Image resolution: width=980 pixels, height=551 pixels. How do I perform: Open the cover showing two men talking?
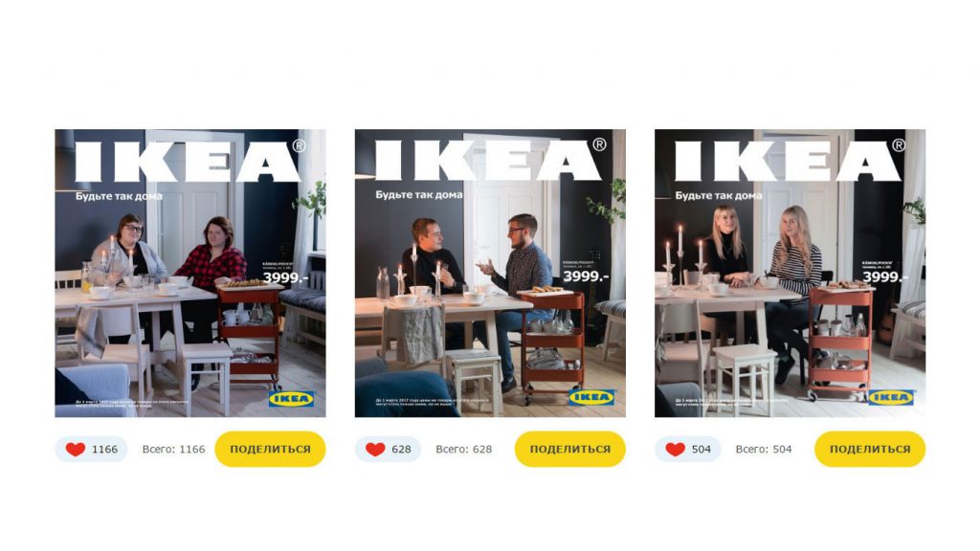tap(490, 273)
